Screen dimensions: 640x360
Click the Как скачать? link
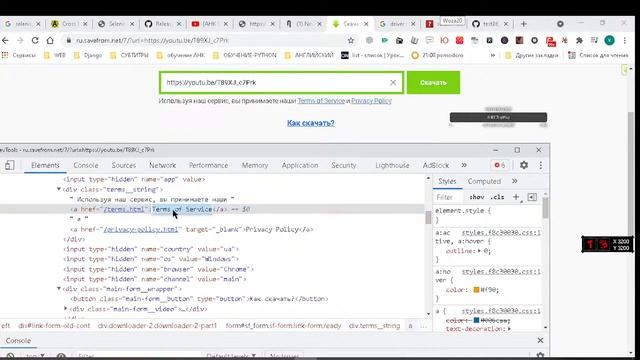pos(311,123)
